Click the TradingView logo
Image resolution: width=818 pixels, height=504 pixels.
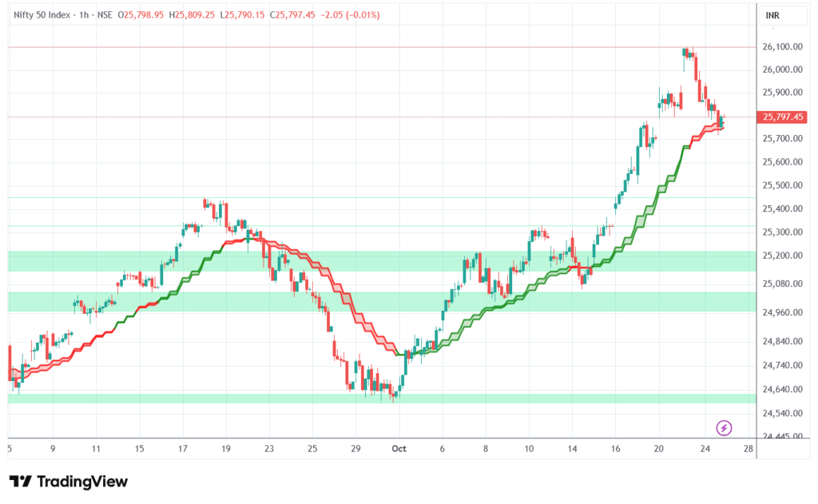pyautogui.click(x=68, y=482)
